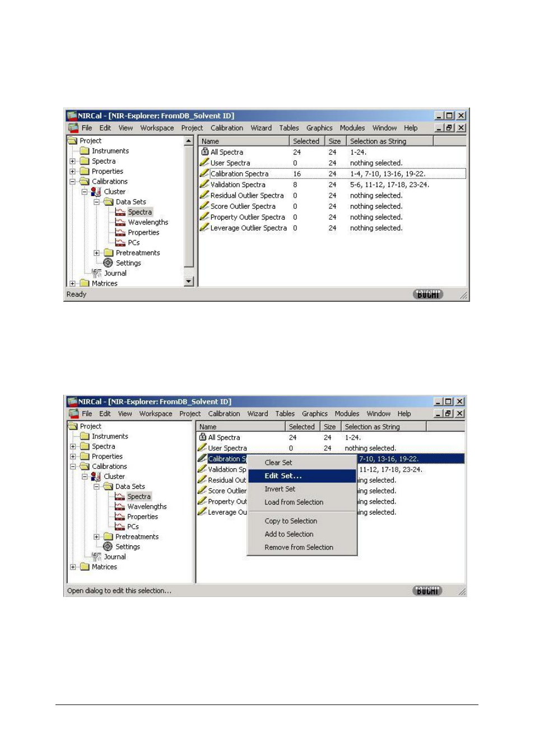Open the Modules menu in the lower window
Screen dimensions: 535x756
pos(347,414)
